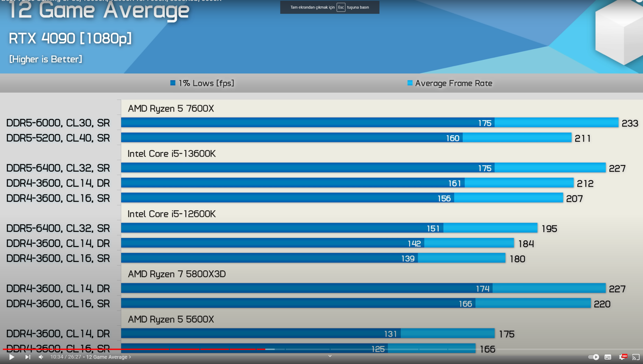Open the video title at the top-left
The image size is (643, 364).
(x=111, y=1)
